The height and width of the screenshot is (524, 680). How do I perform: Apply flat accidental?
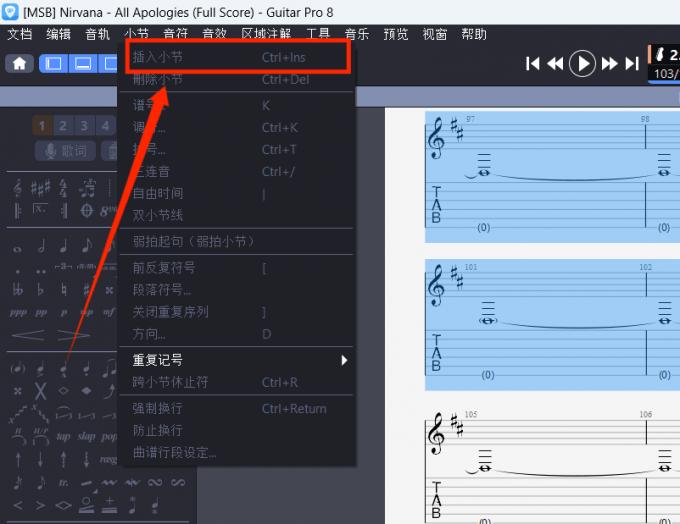[40, 289]
